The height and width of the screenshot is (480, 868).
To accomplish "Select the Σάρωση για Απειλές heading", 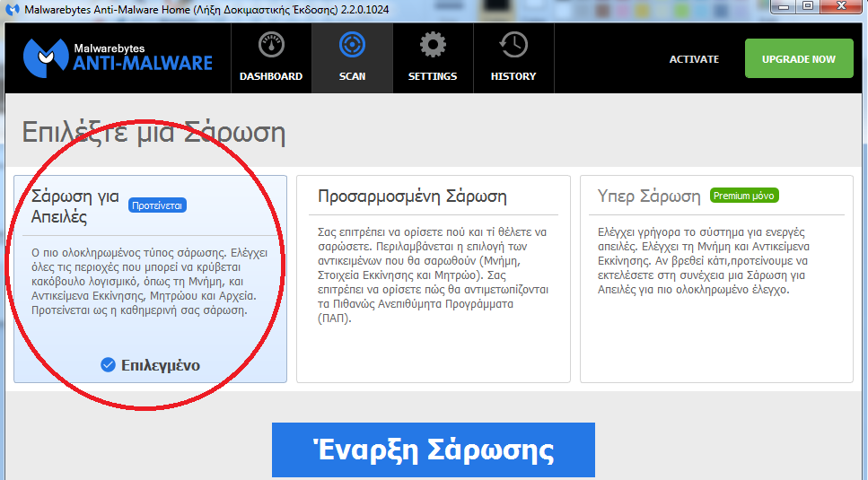I will point(75,206).
